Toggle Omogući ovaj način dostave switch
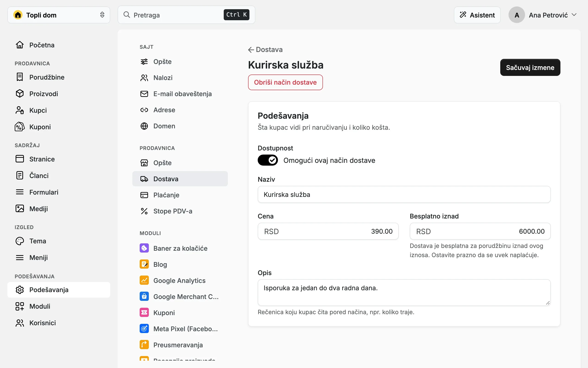This screenshot has width=588, height=368. [268, 160]
